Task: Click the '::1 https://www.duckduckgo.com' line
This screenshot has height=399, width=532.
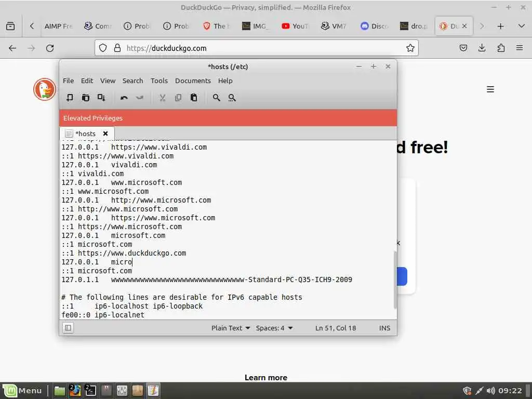Action: [x=124, y=253]
